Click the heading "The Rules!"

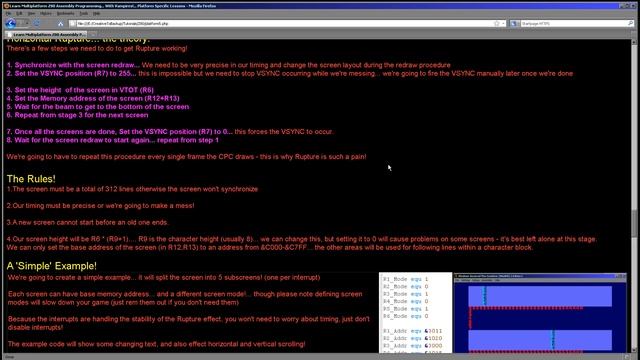click(31, 179)
